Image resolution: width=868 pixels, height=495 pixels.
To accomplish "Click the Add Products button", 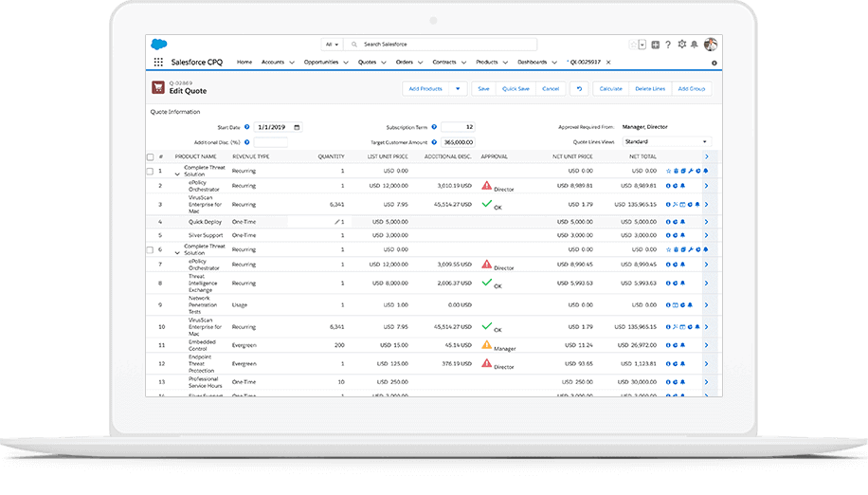I will (425, 88).
